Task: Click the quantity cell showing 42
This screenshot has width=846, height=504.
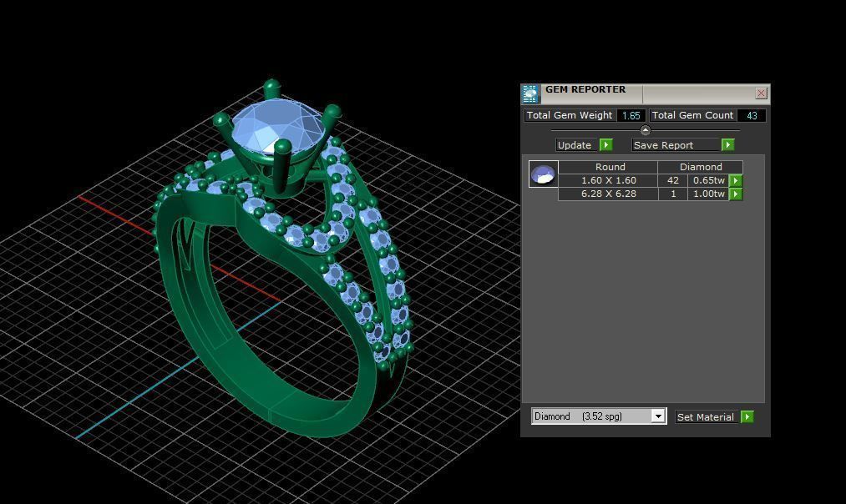Action: point(673,180)
